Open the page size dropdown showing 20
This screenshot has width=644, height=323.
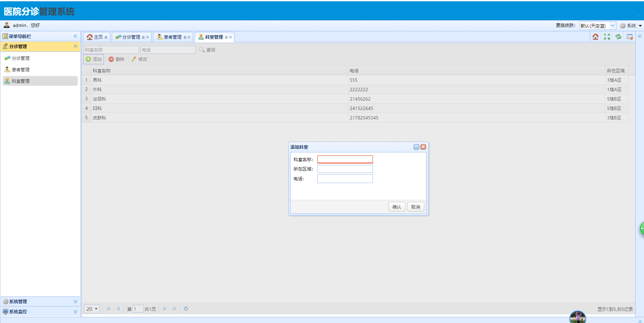(92, 309)
